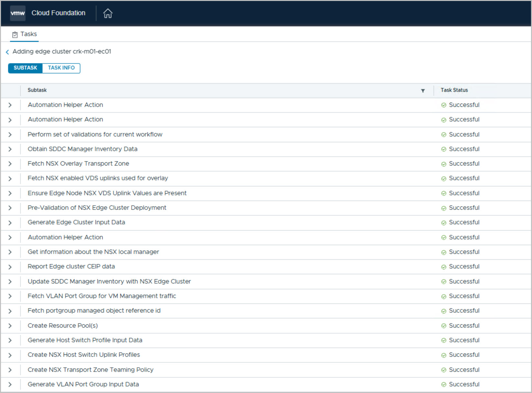This screenshot has height=393, width=532.
Task: Click the Subtask column header
Action: point(37,90)
